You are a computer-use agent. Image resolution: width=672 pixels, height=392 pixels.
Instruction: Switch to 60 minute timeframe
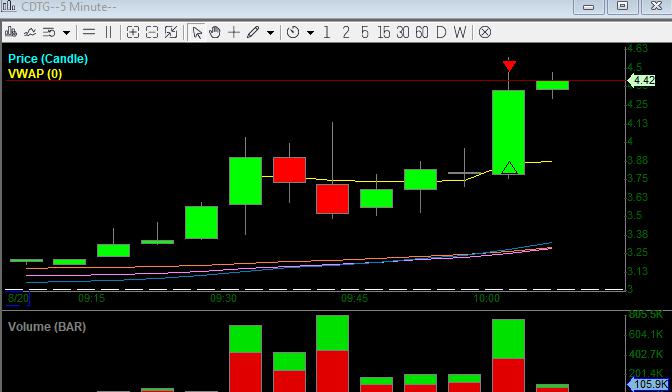pyautogui.click(x=422, y=32)
